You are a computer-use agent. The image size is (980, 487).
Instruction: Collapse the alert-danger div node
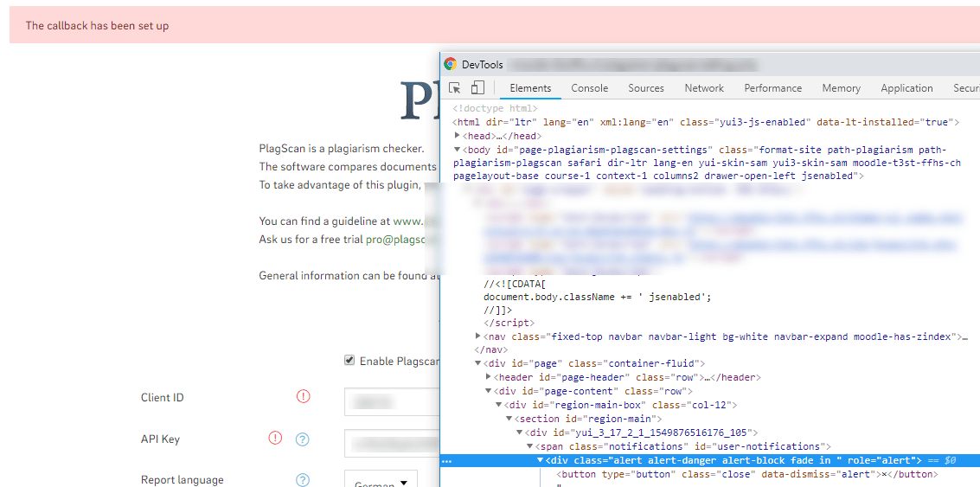(x=540, y=460)
